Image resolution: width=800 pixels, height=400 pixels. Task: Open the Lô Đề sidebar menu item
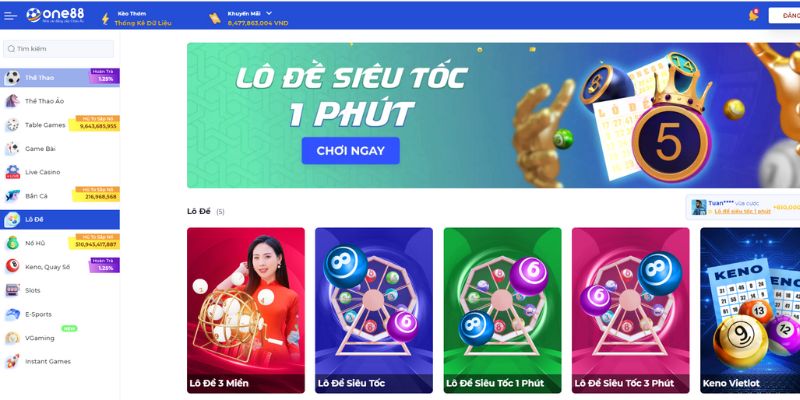(60, 219)
